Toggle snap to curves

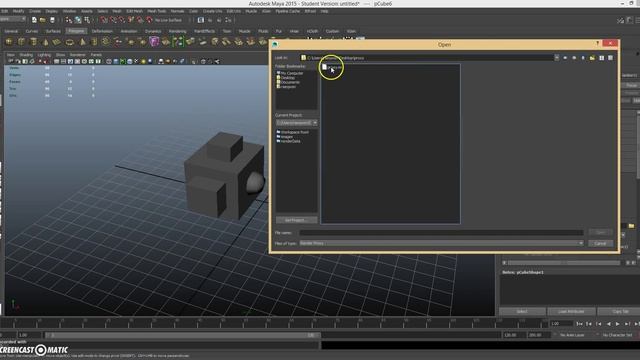pyautogui.click(x=113, y=20)
